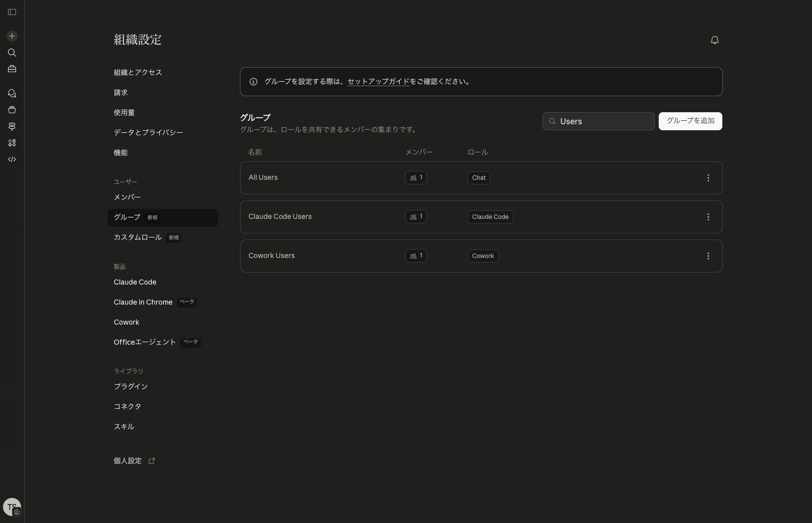Click the Users search input field
812x523 pixels.
coord(598,121)
